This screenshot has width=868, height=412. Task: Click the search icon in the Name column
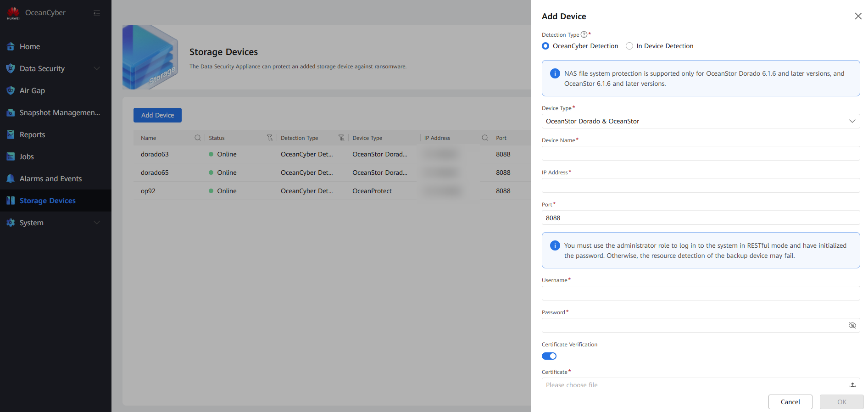point(198,138)
